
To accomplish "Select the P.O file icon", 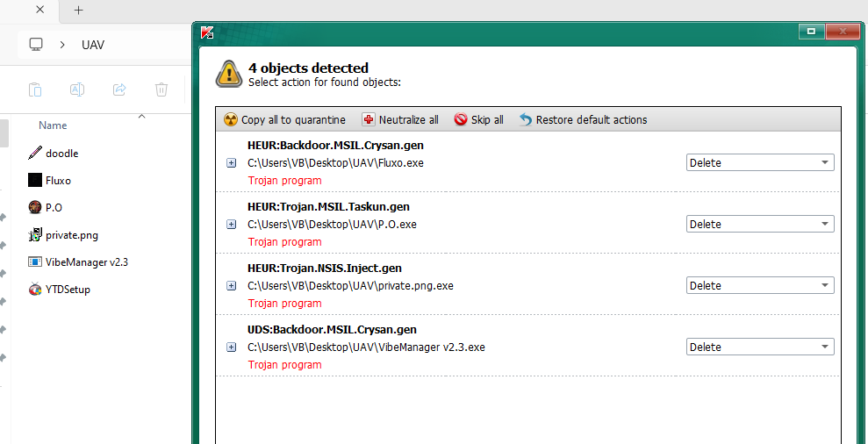I will point(35,207).
